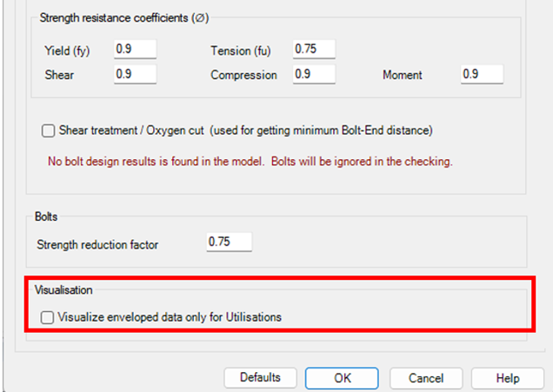Click the red bolt design warning message
553x392 pixels.
[x=250, y=162]
